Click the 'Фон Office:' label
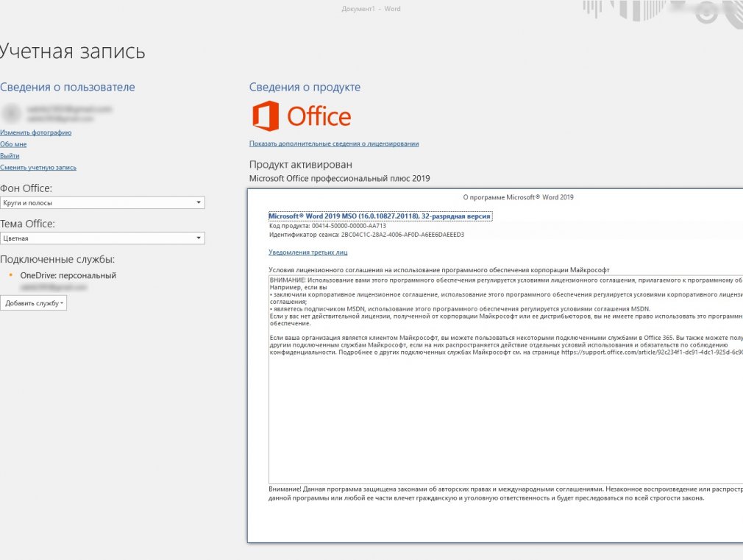This screenshot has width=743, height=560. (x=26, y=188)
